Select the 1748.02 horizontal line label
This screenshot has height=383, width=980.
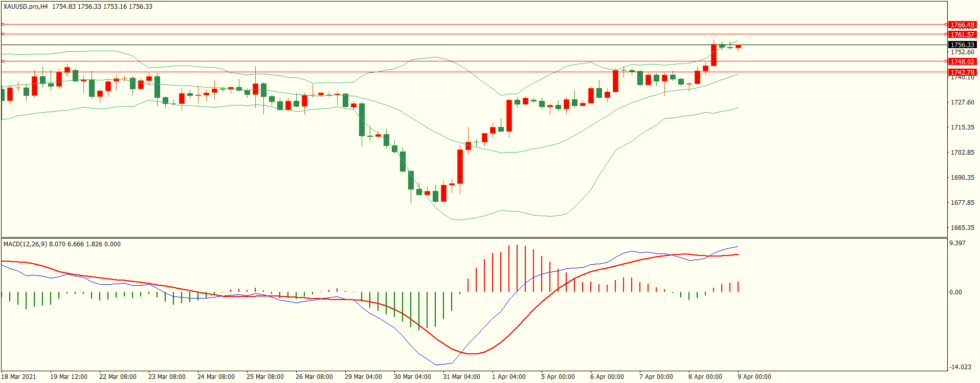tap(962, 62)
